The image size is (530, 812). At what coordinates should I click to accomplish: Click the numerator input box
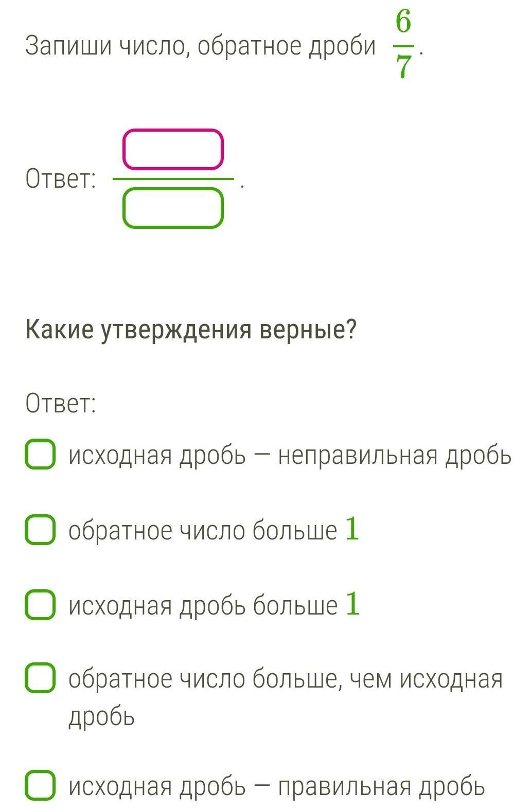[x=173, y=149]
